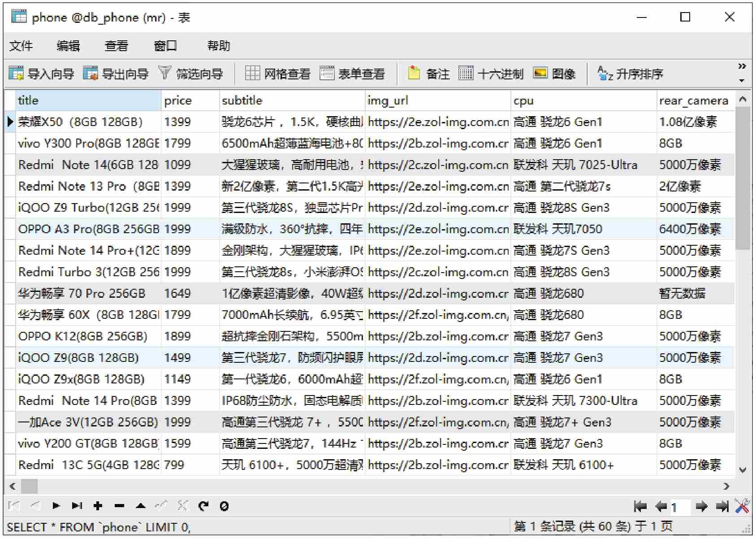Sort ascending with 升序排序
Screen dimensions: 756x539
631,74
